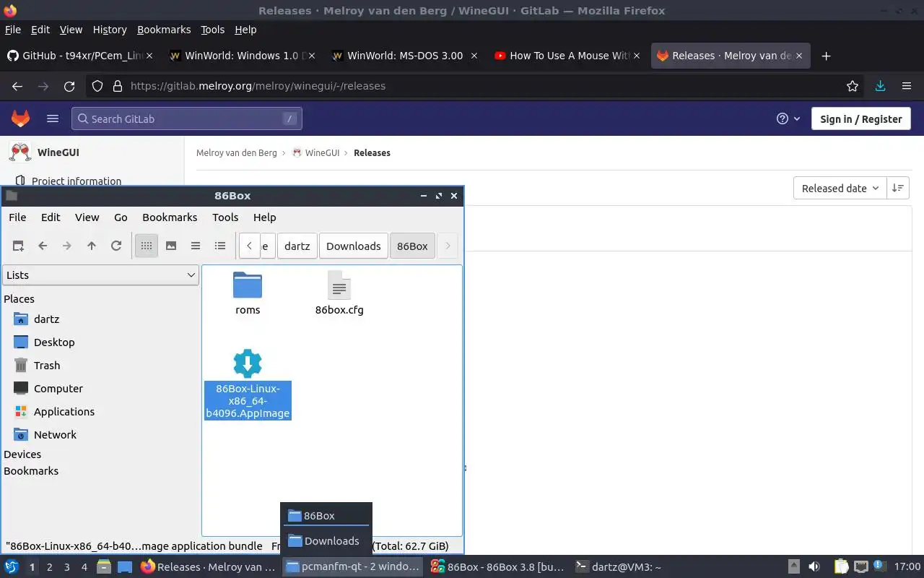Click the Search GitLab field
The image size is (924, 578).
(x=186, y=118)
